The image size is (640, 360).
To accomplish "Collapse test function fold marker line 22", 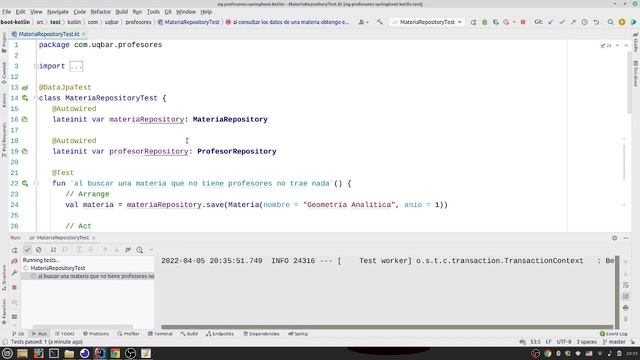I will 36,183.
